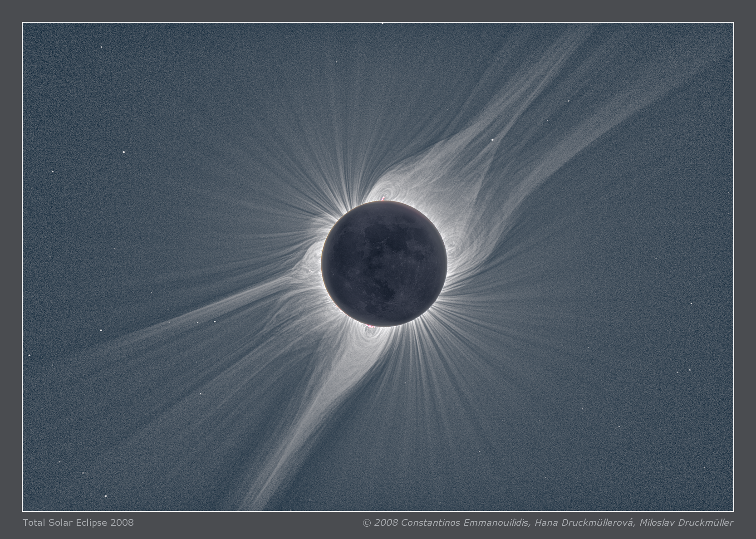
Task: Click the red prominence at the Moon's bottom edge
Action: click(371, 326)
